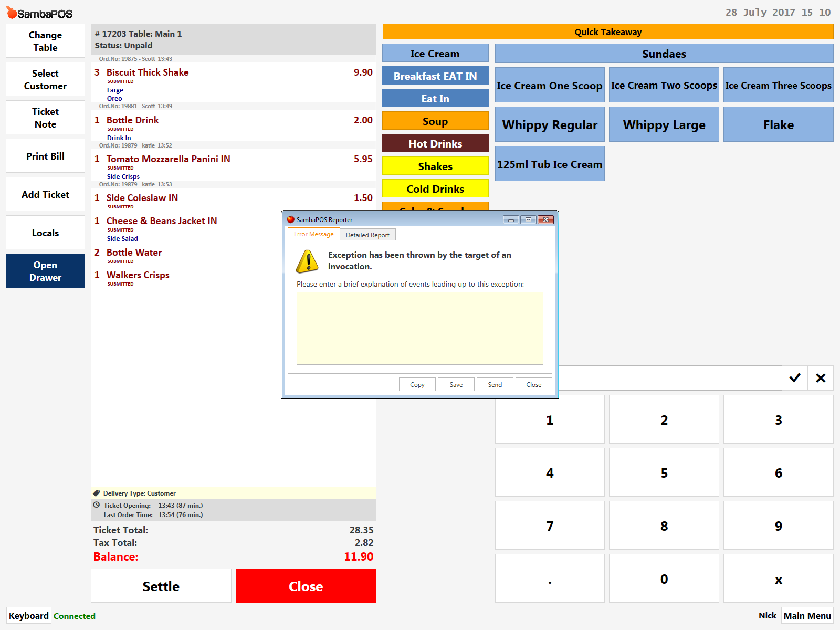Open the Hot Drinks category
Viewport: 840px width, 630px height.
tap(435, 144)
